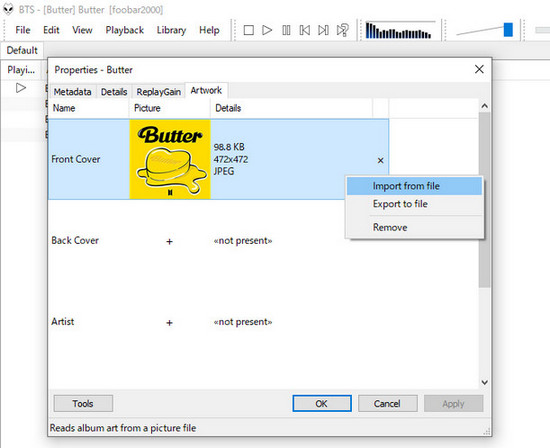Close the Properties - Butter dialog
This screenshot has width=550, height=448.
click(479, 69)
